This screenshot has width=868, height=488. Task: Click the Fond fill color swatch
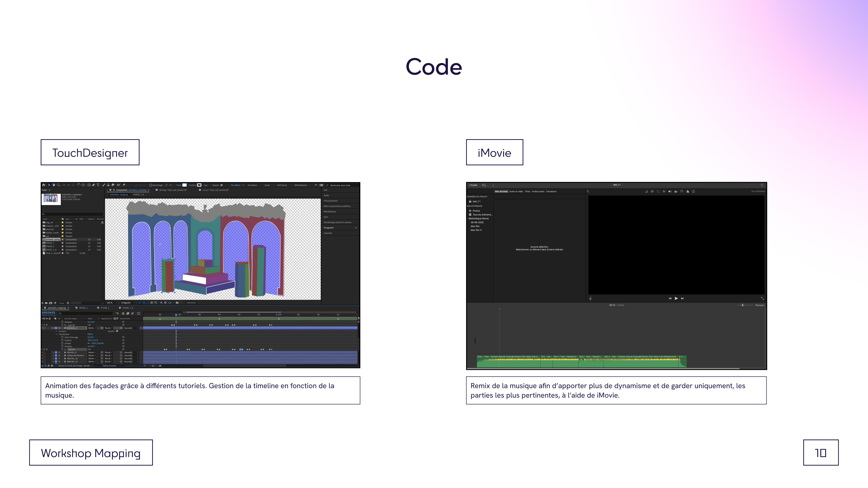[x=184, y=185]
